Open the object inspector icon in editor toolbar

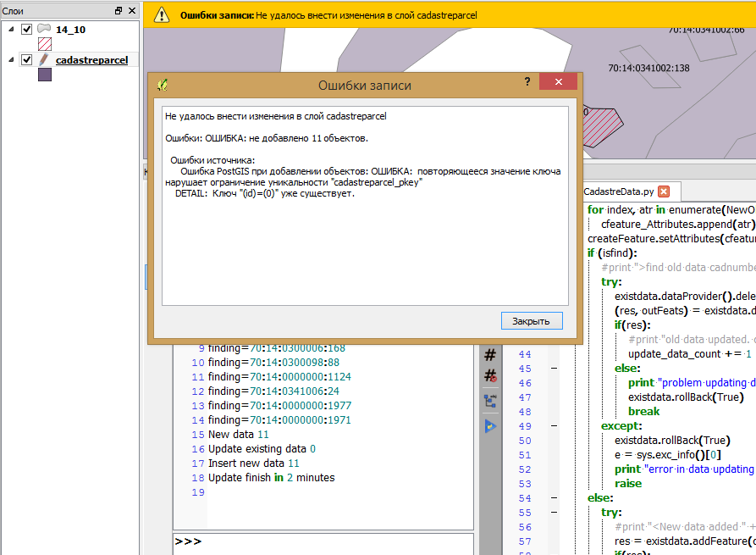click(490, 400)
